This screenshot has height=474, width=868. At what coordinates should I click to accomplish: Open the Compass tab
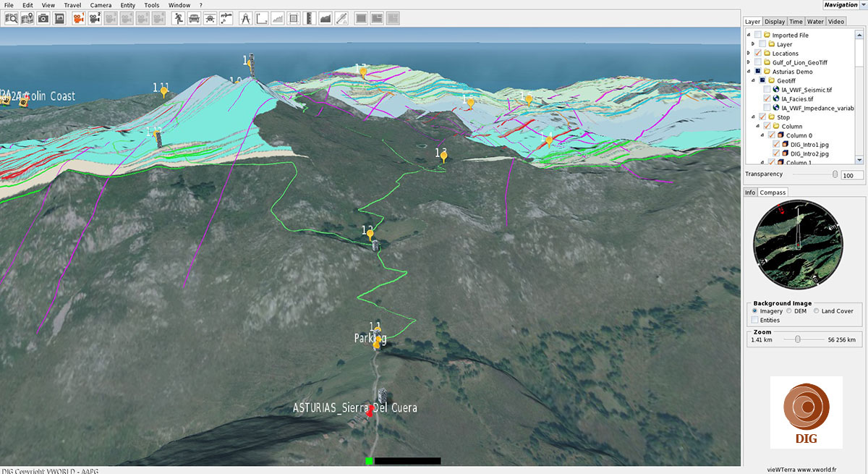pos(773,192)
